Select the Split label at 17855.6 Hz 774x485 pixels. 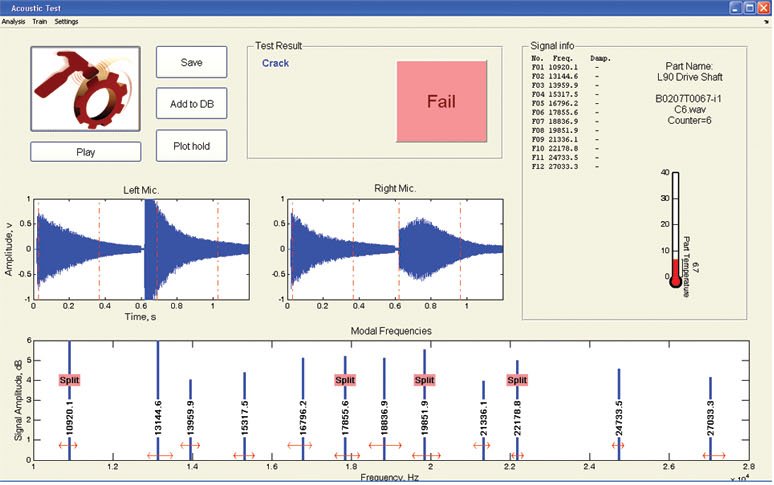tap(345, 380)
